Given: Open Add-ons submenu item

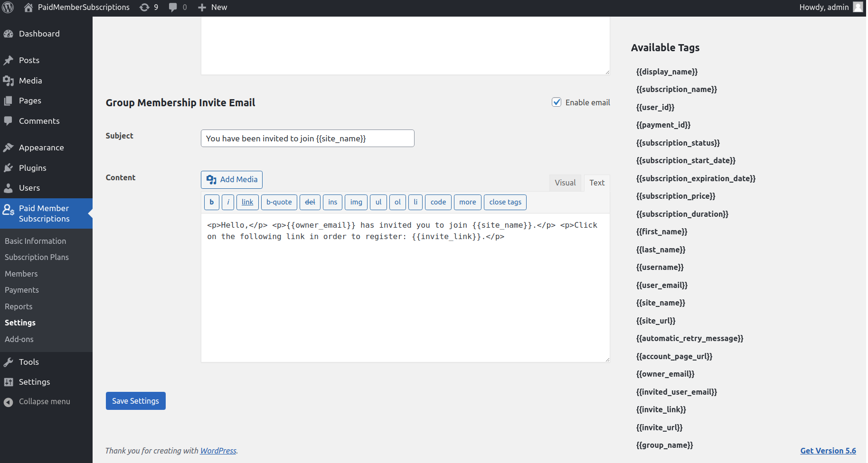Looking at the screenshot, I should click(19, 339).
